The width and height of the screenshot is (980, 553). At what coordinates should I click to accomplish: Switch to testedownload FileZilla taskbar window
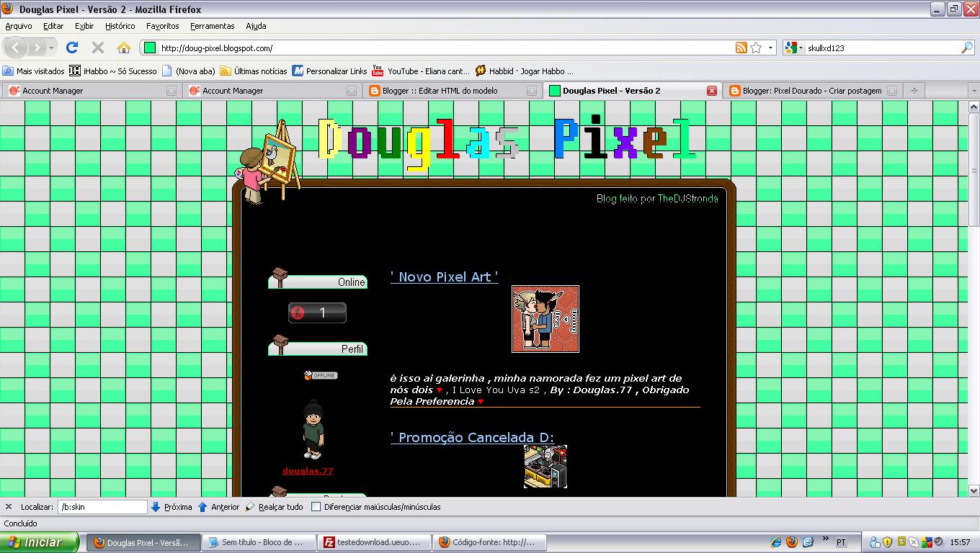375,543
